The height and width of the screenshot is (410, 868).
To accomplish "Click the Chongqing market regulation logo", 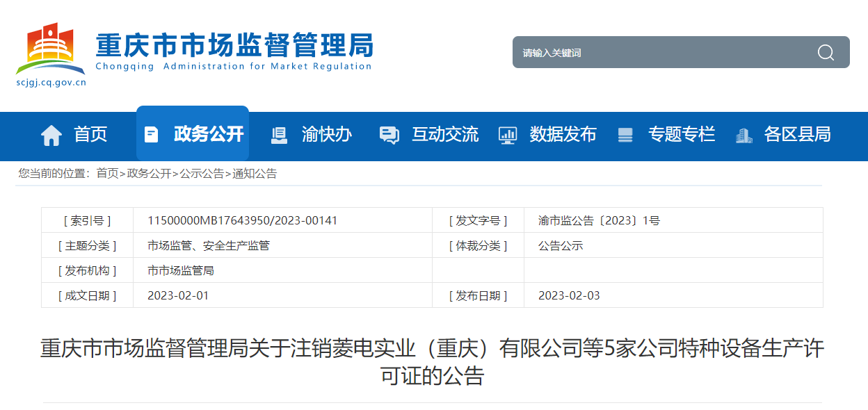I will tap(50, 50).
